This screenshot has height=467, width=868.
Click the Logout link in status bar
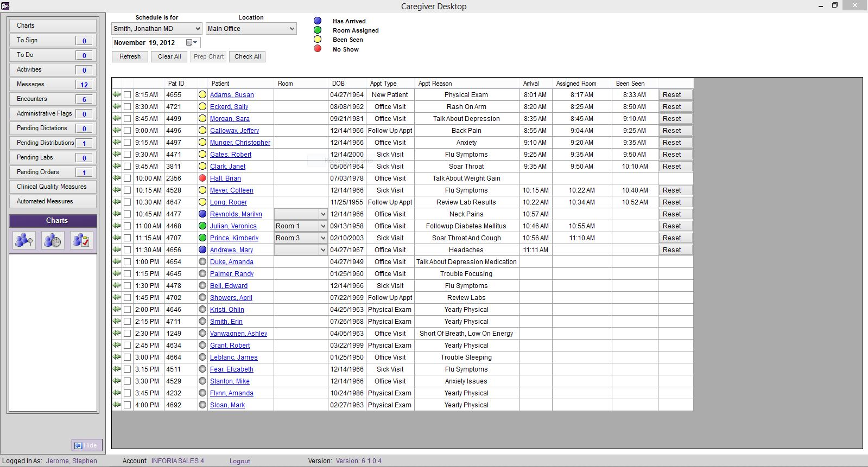pos(240,461)
